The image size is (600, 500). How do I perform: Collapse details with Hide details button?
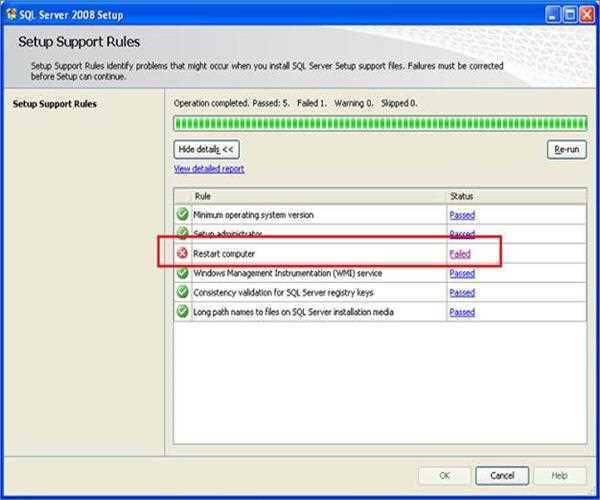pyautogui.click(x=206, y=149)
